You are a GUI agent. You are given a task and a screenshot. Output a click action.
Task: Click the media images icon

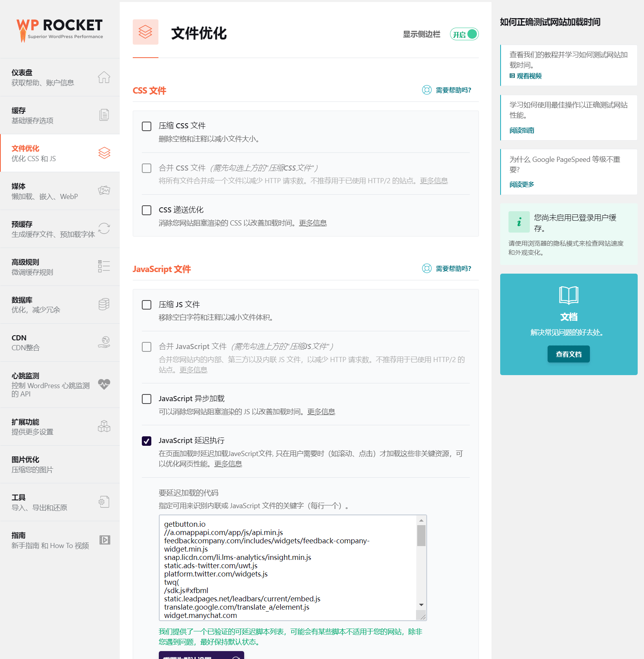104,190
